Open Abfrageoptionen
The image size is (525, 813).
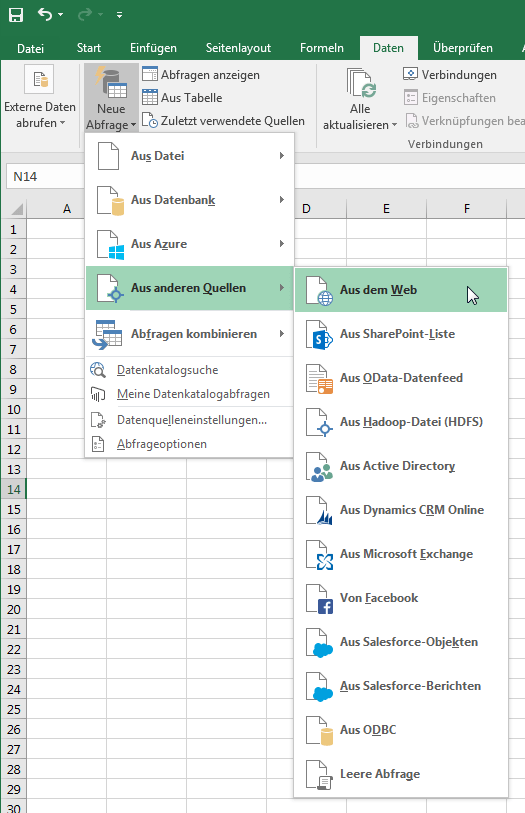[190, 444]
